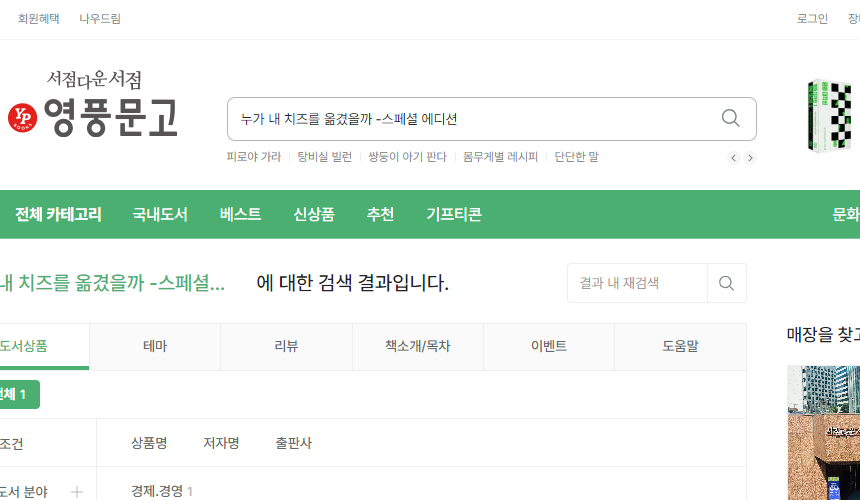This screenshot has height=500, width=860.
Task: Open the 신상품 menu
Action: point(314,214)
